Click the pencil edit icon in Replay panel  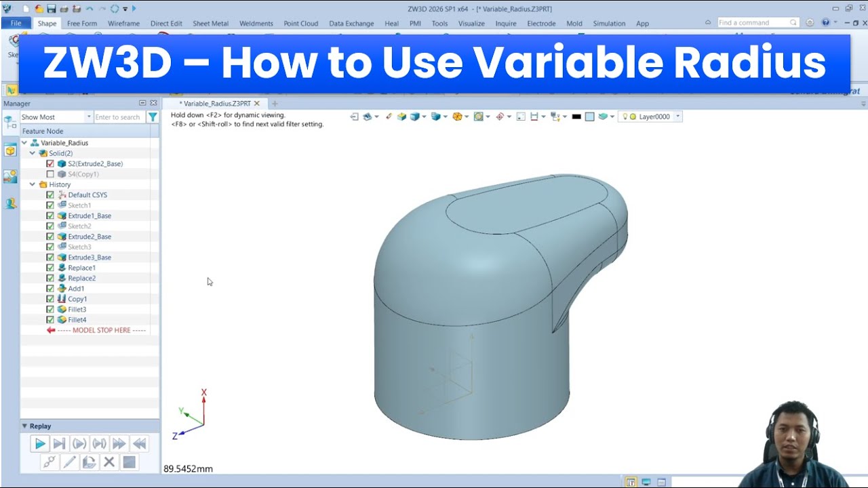click(x=69, y=462)
